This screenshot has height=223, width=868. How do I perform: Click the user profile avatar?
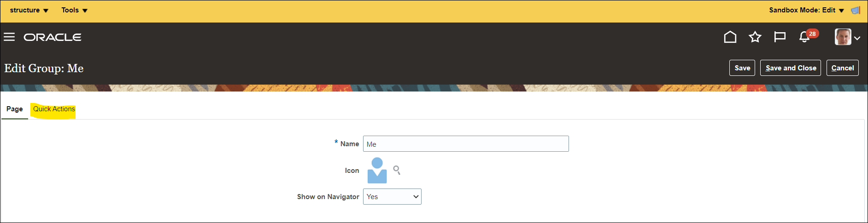tap(843, 37)
